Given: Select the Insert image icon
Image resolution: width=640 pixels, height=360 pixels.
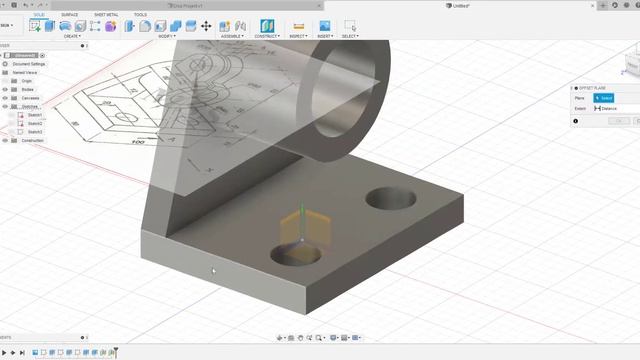Looking at the screenshot, I should [325, 26].
